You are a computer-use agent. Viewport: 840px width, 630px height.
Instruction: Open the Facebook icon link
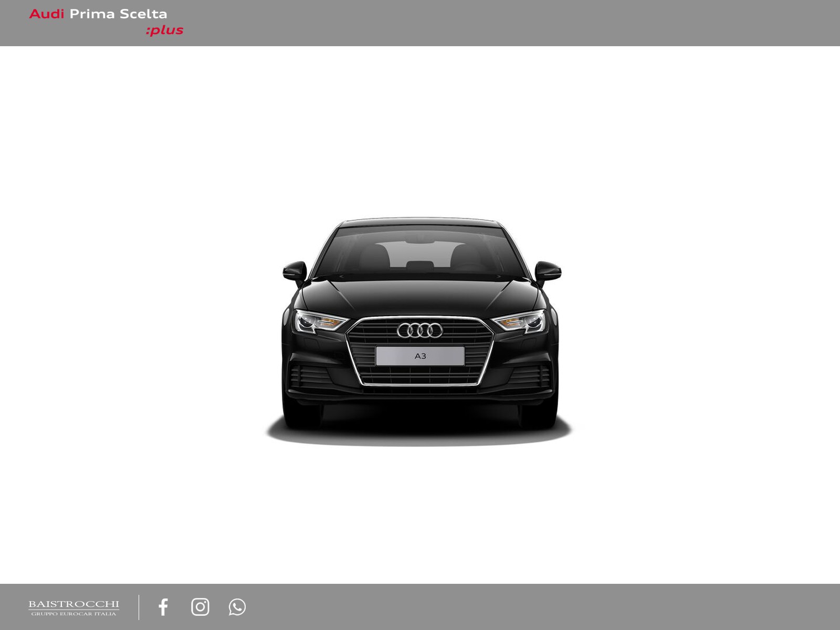pos(163,607)
